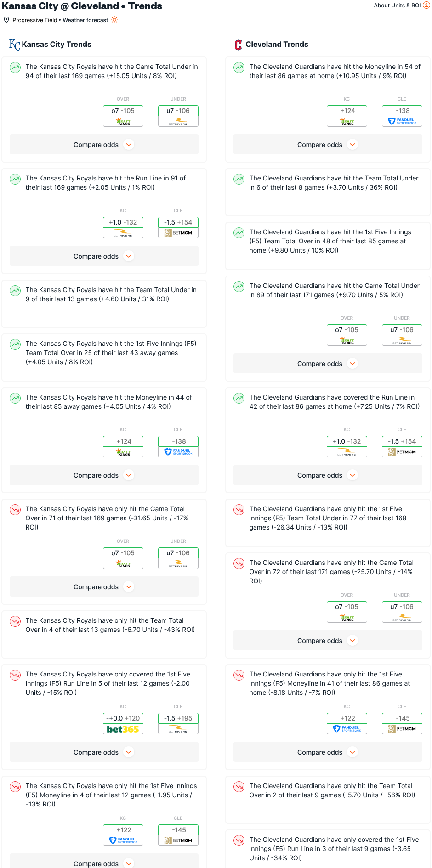Select the +0.0 +120 bet365 F5 run line odds
Image resolution: width=432 pixels, height=868 pixels.
click(x=123, y=723)
